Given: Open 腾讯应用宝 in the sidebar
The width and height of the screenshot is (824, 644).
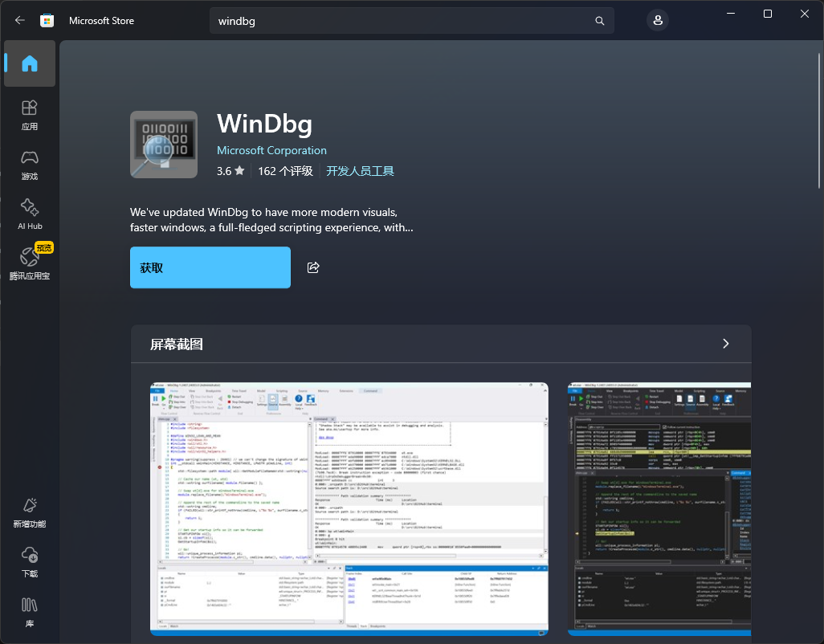Looking at the screenshot, I should [x=30, y=263].
